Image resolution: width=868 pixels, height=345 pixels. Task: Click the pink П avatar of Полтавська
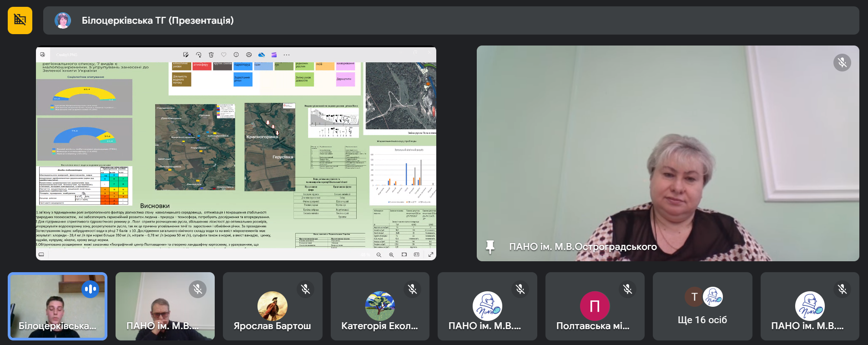click(595, 306)
